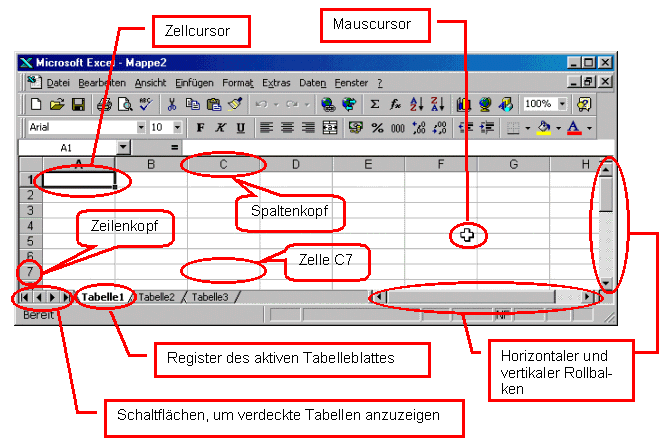Copy the selection with the Copy icon

tap(193, 104)
